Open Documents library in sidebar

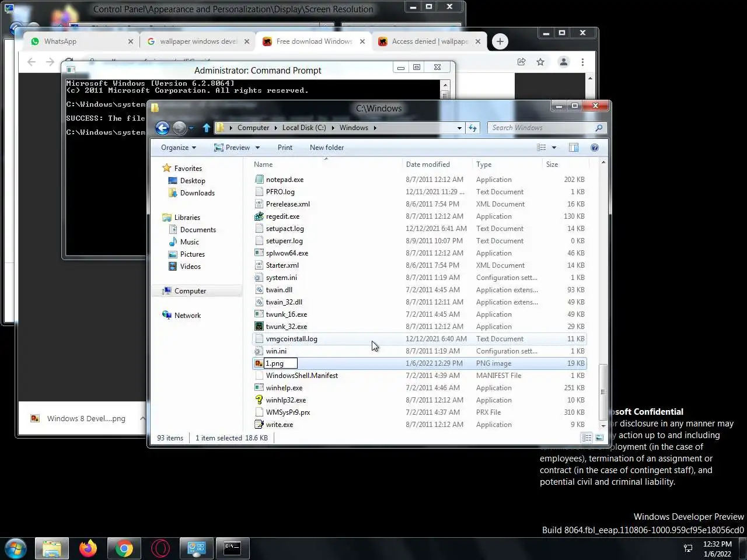point(198,230)
